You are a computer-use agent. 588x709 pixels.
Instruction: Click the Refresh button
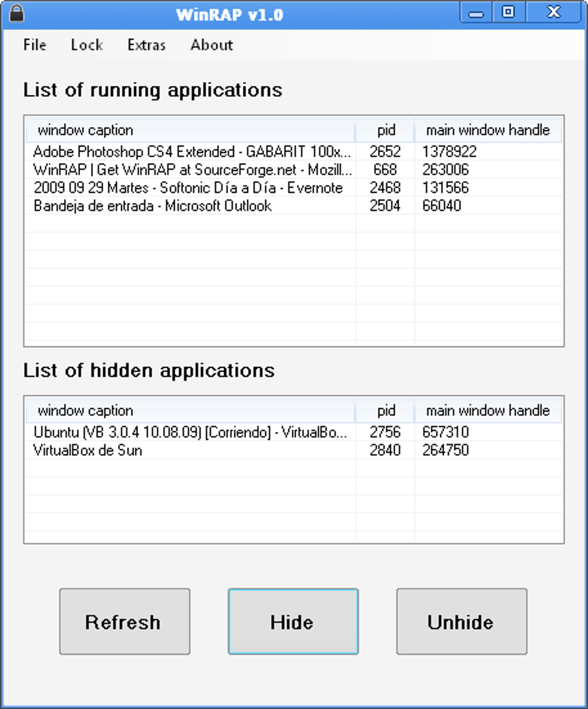(125, 621)
